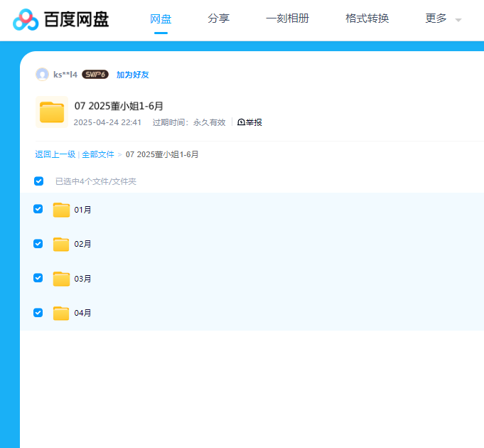Click the SVIP6 membership badge

click(95, 75)
